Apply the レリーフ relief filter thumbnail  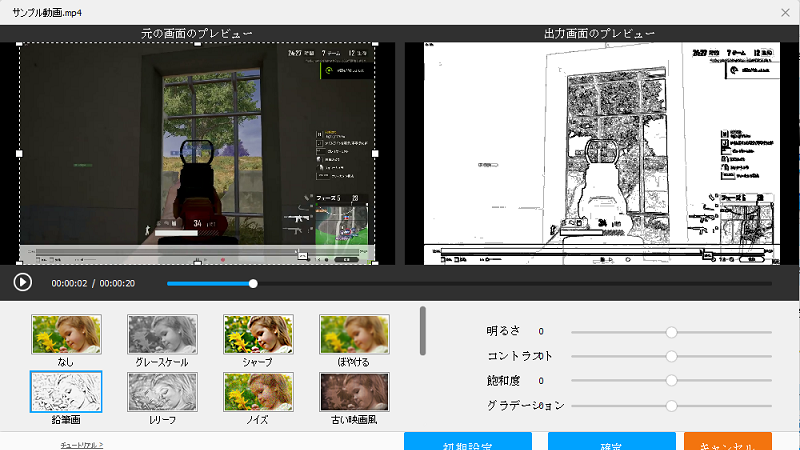pyautogui.click(x=162, y=392)
